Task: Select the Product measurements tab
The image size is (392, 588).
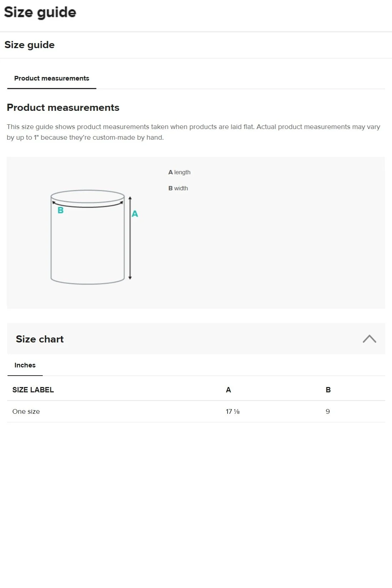Action: [x=52, y=78]
